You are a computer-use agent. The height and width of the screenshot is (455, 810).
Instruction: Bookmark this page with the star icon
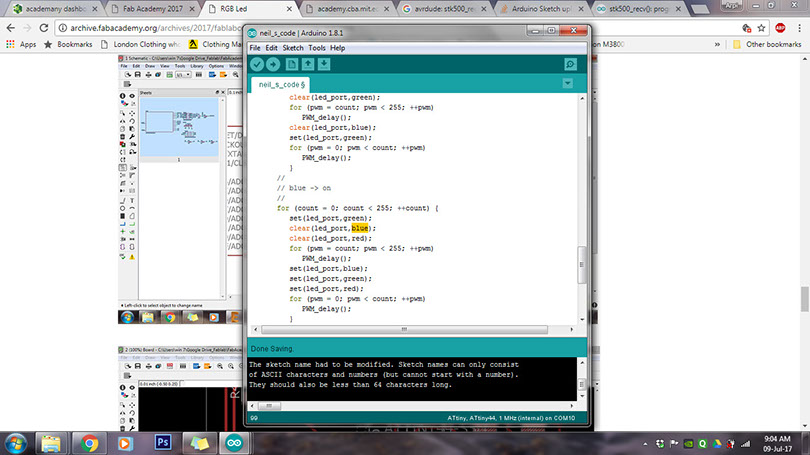coord(761,28)
